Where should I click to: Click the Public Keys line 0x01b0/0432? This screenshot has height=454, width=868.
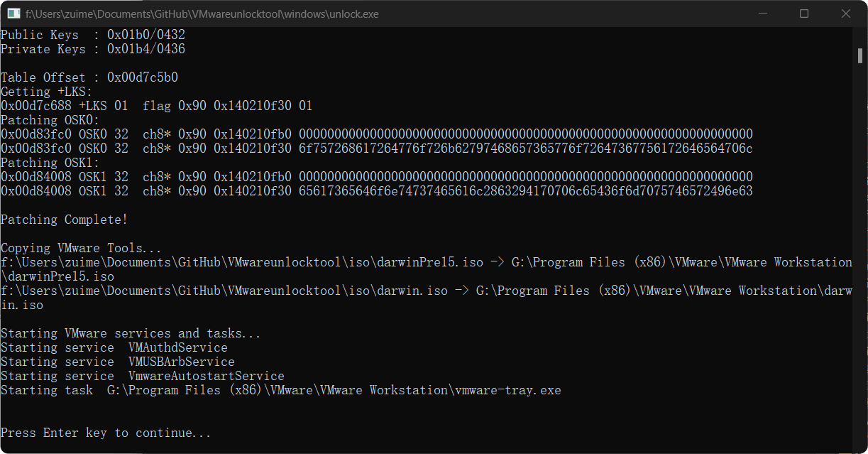92,34
